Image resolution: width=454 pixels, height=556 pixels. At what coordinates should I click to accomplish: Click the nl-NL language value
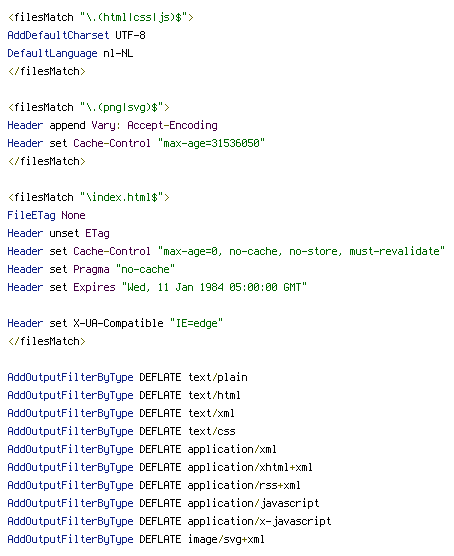point(118,53)
